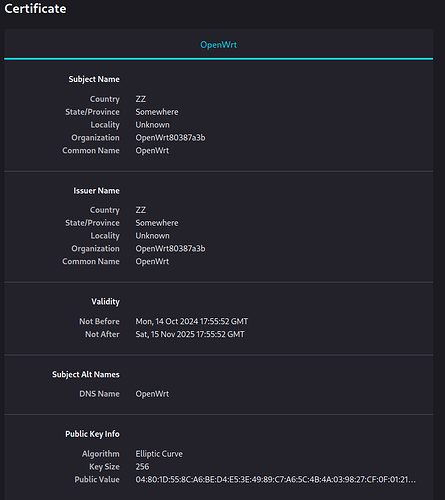
Task: Click the issuer Common Name value
Action: tap(152, 262)
